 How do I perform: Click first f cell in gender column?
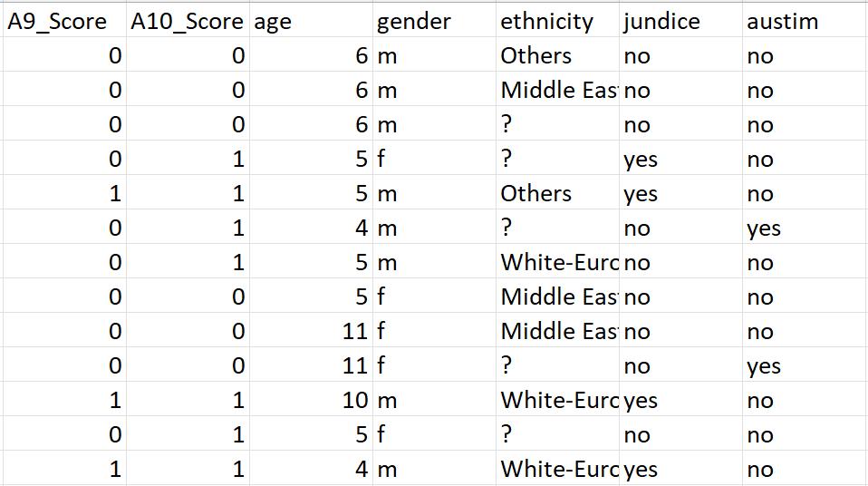(435, 159)
